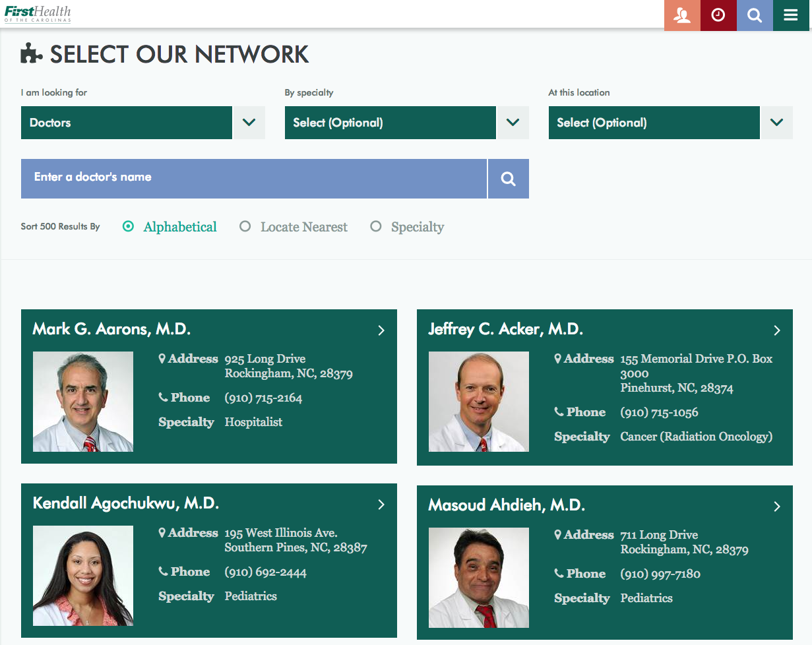Screen dimensions: 812x645
Task: Expand Masoud Ahdieh's profile via the chevron
Action: click(777, 507)
